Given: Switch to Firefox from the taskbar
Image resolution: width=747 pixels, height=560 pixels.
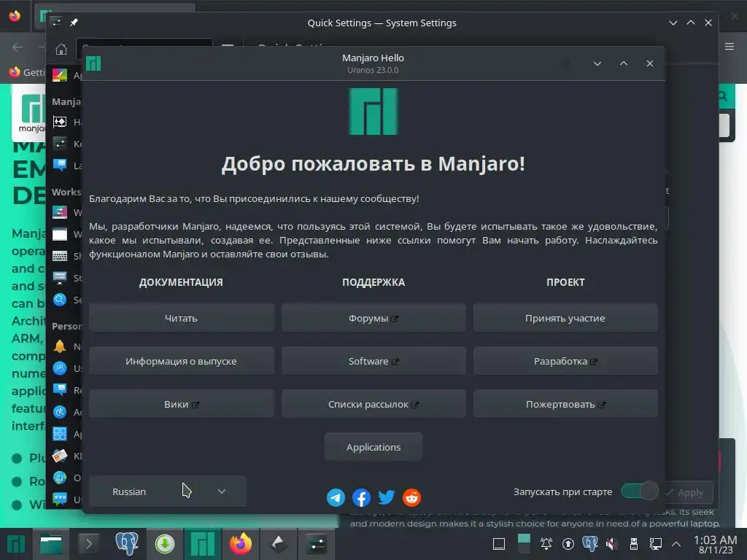Looking at the screenshot, I should tap(241, 544).
